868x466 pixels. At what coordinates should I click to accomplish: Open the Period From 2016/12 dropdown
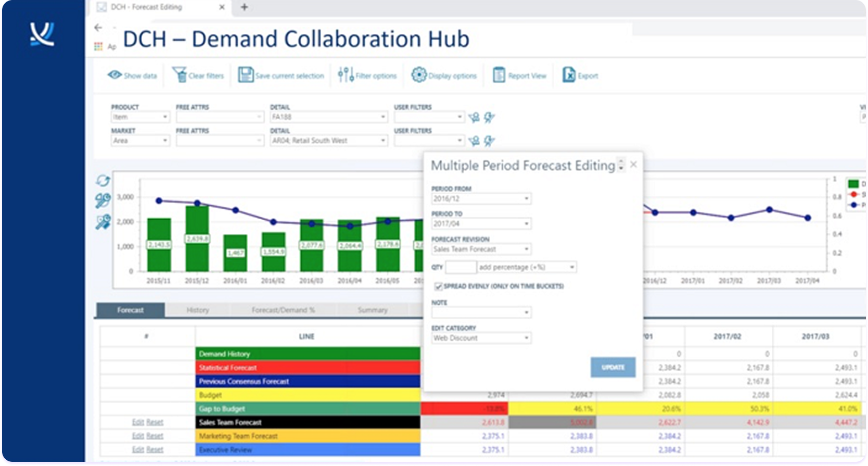tap(481, 198)
